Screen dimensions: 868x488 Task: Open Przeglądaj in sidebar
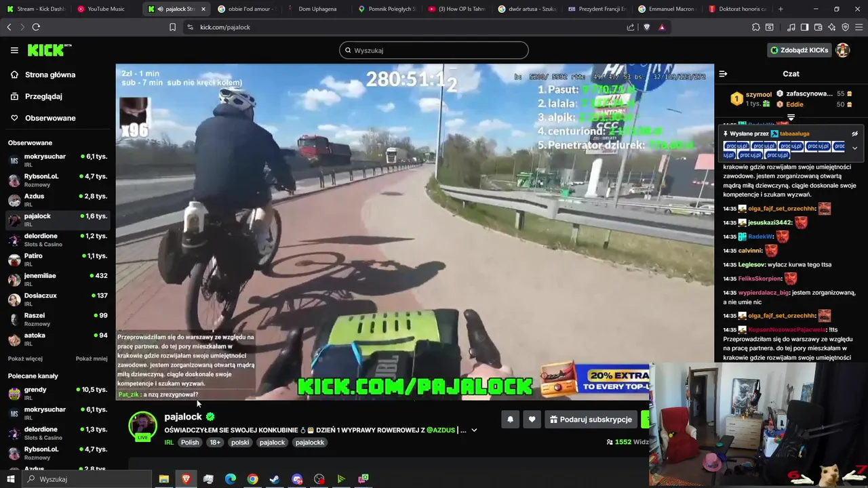[43, 96]
